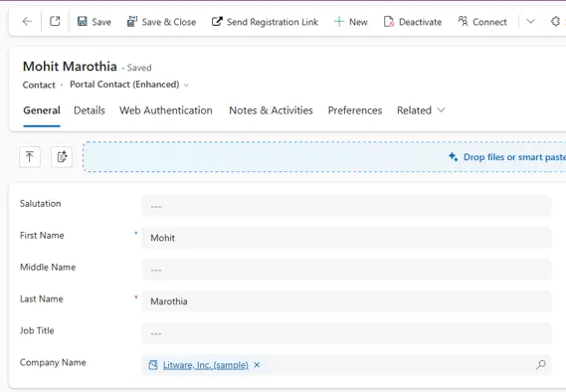This screenshot has height=392, width=566.
Task: Click the partially visible icon beside the Connect dropdown
Action: tap(556, 22)
